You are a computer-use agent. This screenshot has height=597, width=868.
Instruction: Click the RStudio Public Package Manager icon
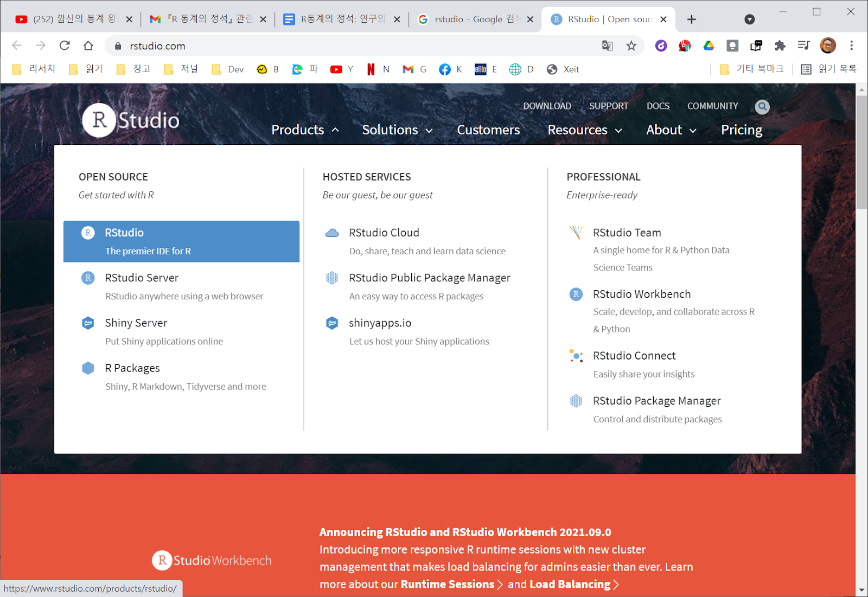click(332, 278)
